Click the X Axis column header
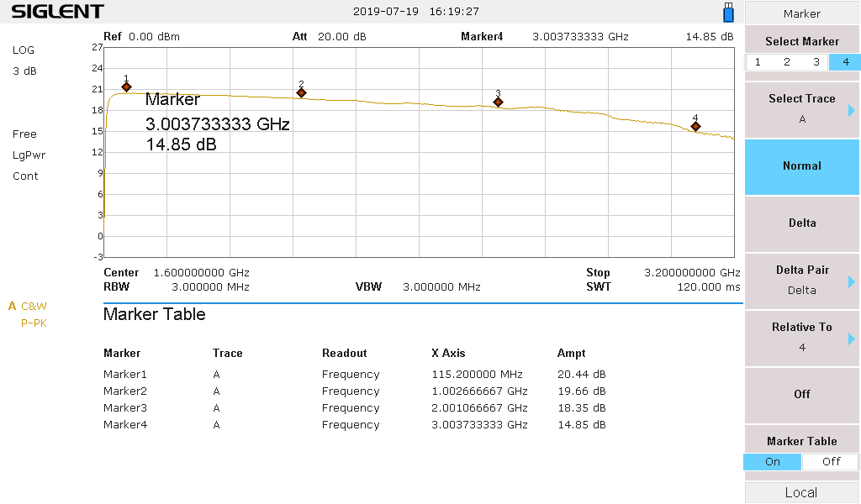Viewport: 861px width, 504px height. [448, 353]
